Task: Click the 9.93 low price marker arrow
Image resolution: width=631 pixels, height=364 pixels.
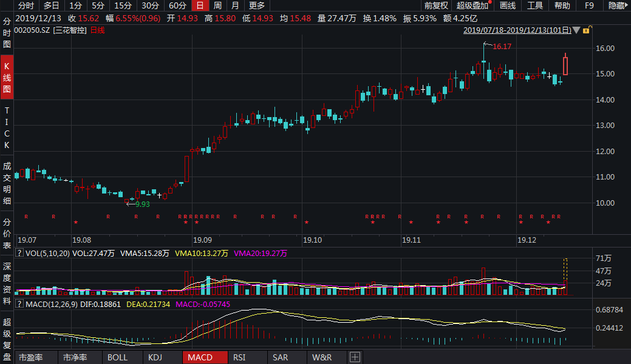Action: tap(131, 204)
